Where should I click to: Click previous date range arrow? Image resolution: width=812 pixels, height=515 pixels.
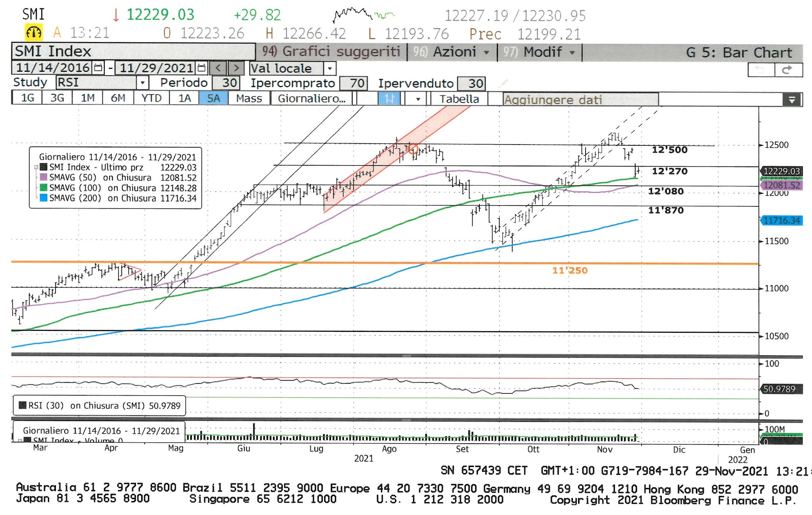pos(218,68)
